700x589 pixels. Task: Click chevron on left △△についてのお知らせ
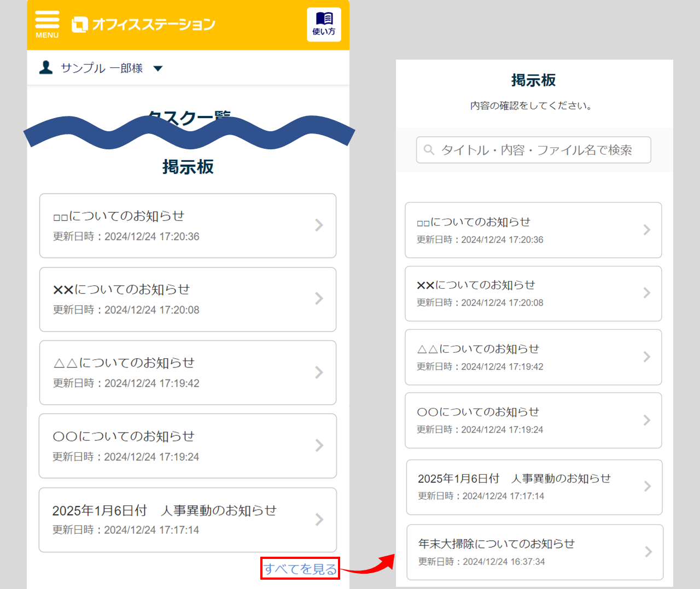(319, 372)
